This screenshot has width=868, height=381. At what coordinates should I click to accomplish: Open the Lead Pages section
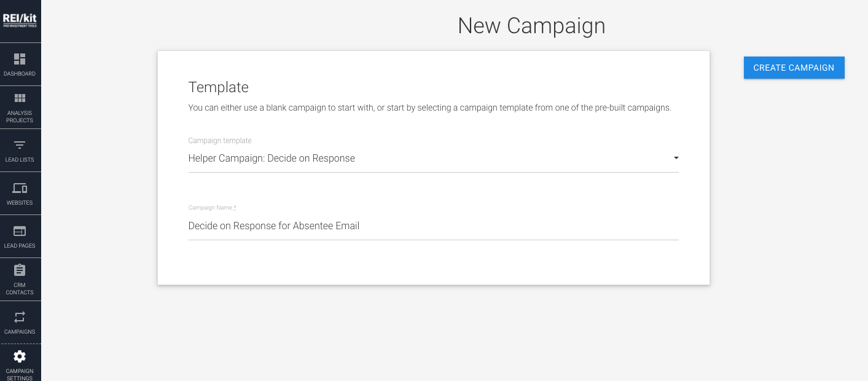click(x=20, y=236)
